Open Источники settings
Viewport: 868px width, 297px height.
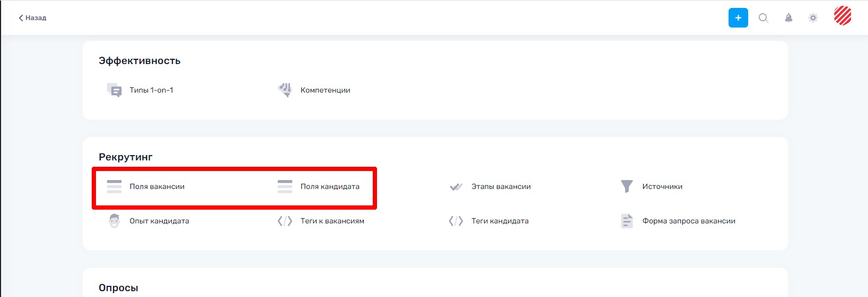pos(662,186)
